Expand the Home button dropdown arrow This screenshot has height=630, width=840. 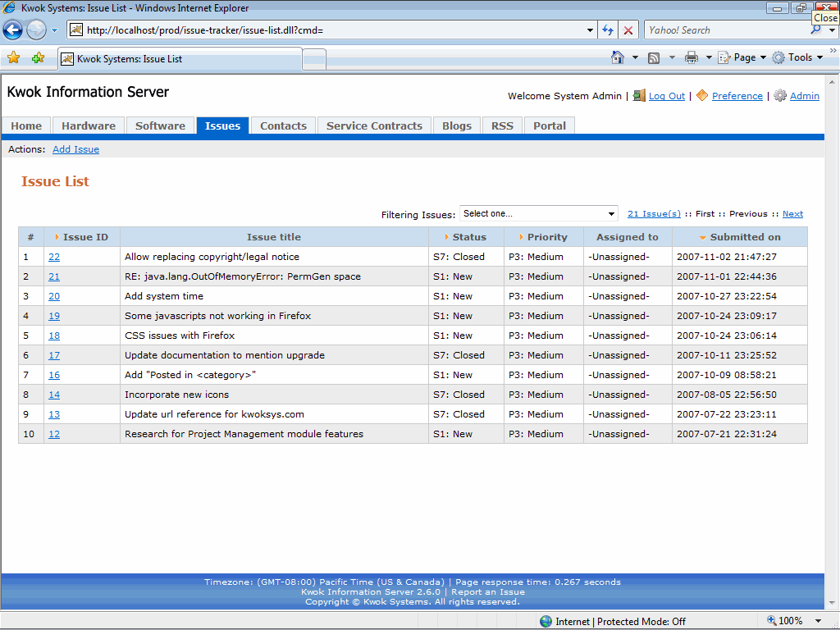[x=636, y=57]
